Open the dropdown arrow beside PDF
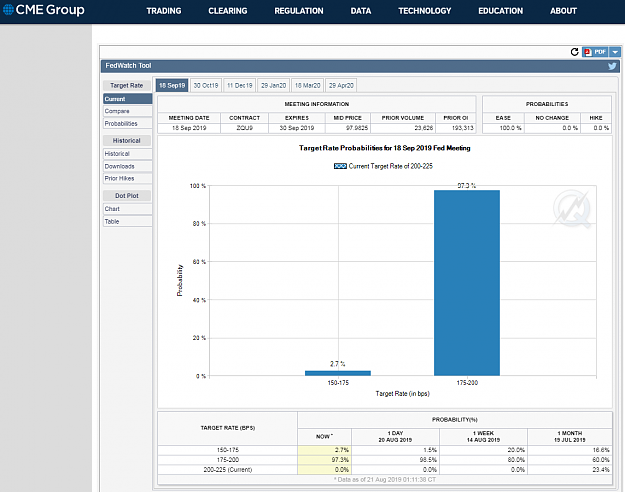This screenshot has height=492, width=625. 615,52
